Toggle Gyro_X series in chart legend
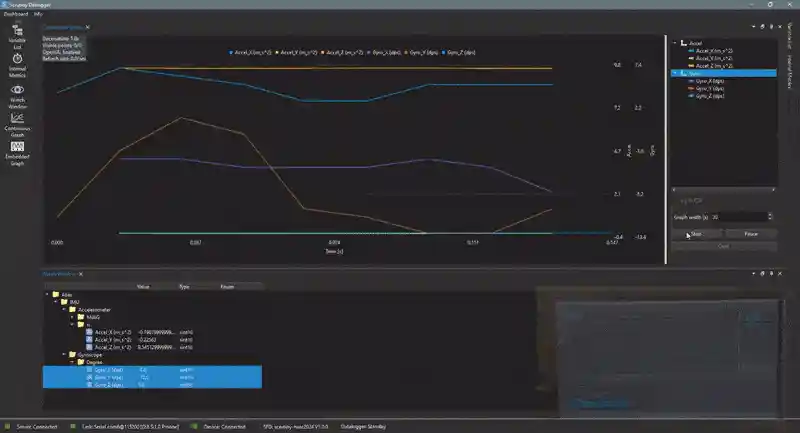 point(384,53)
